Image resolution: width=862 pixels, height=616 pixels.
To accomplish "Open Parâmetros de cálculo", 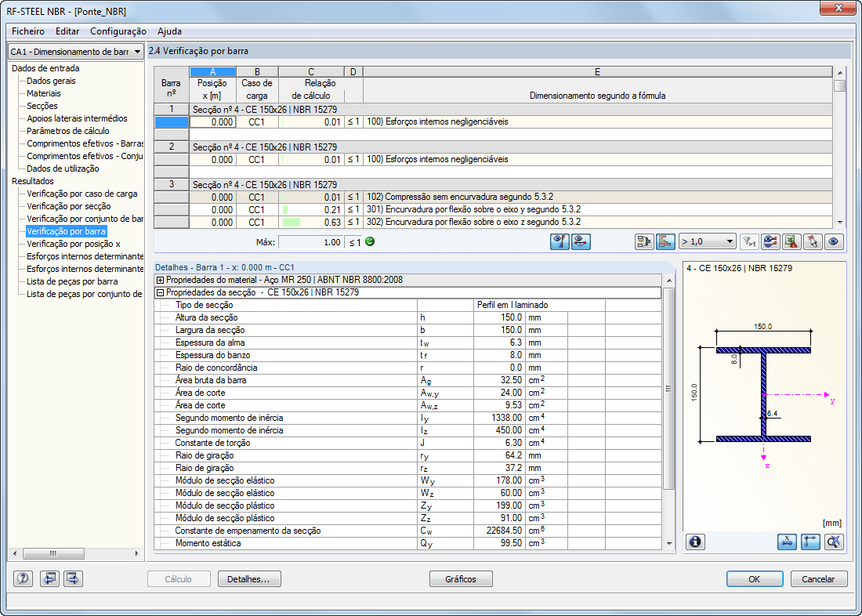I will 67,131.
